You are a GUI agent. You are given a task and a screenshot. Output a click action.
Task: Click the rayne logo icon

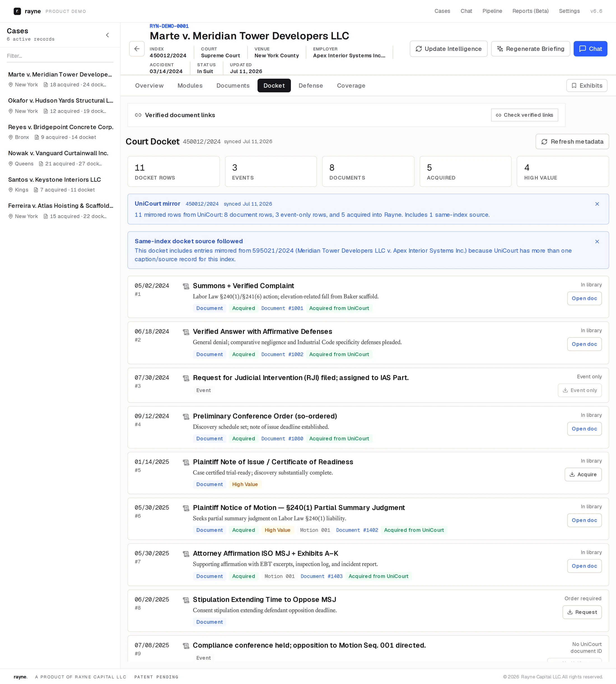coord(17,11)
